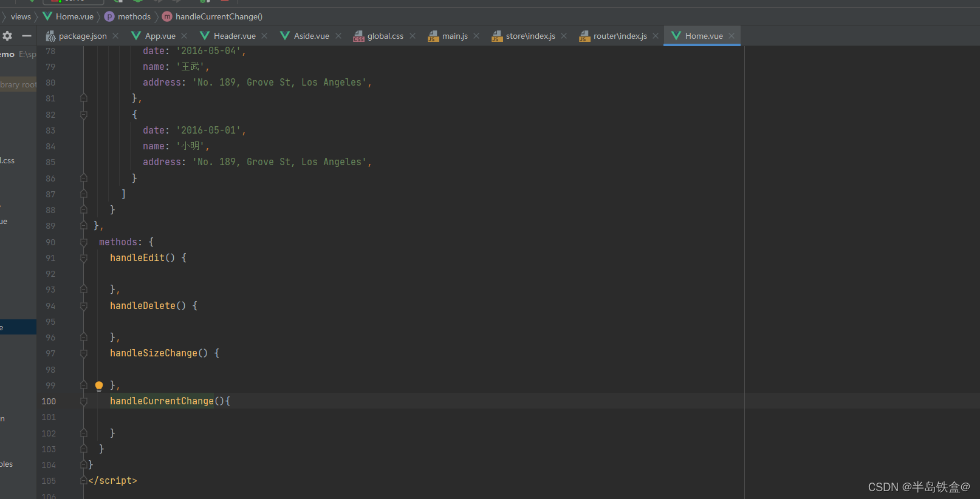
Task: Click the lightbulb intention icon
Action: tap(99, 386)
